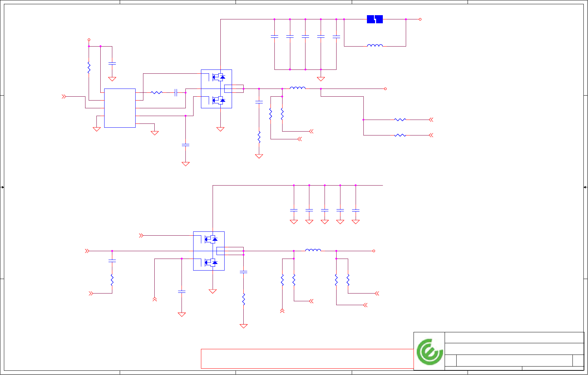Image resolution: width=588 pixels, height=375 pixels.
Task: Select bottom MOSFET inside the upper transistor package
Action: pos(219,100)
